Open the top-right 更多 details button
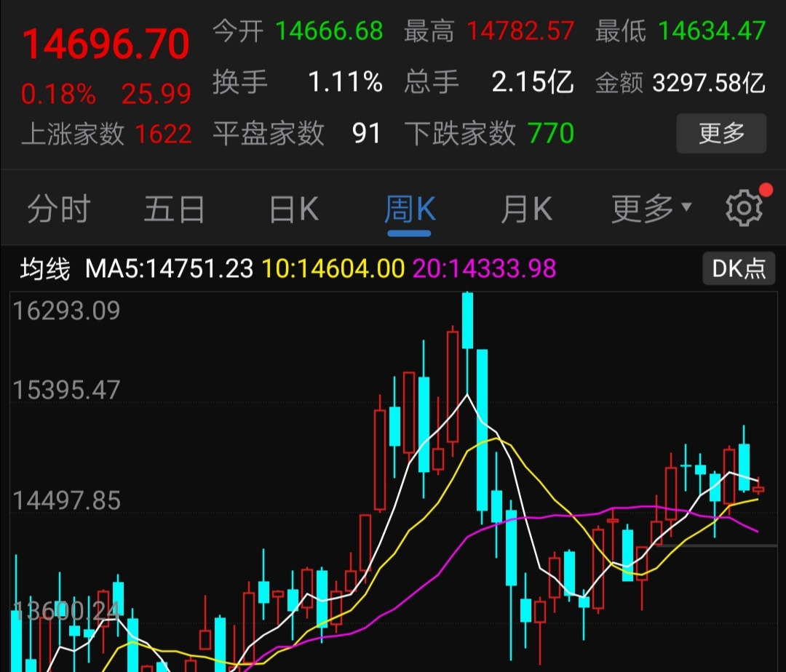Screen dimensions: 786x672 click(x=721, y=134)
